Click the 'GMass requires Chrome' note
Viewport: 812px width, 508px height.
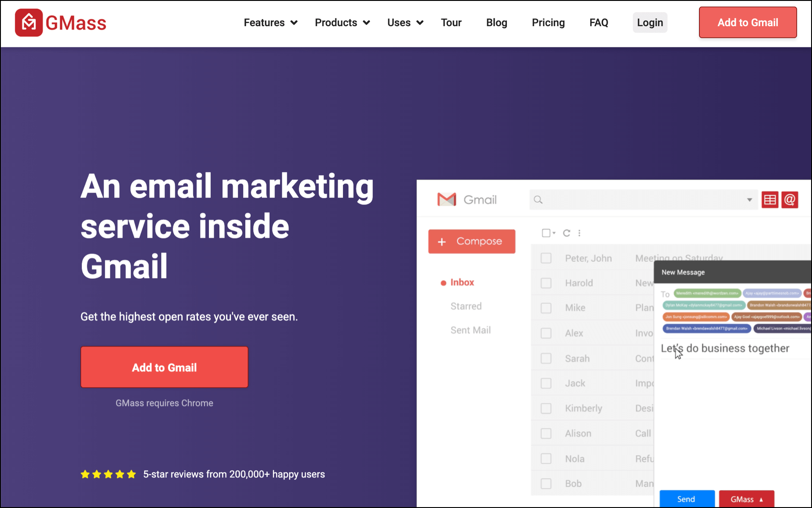click(x=164, y=403)
